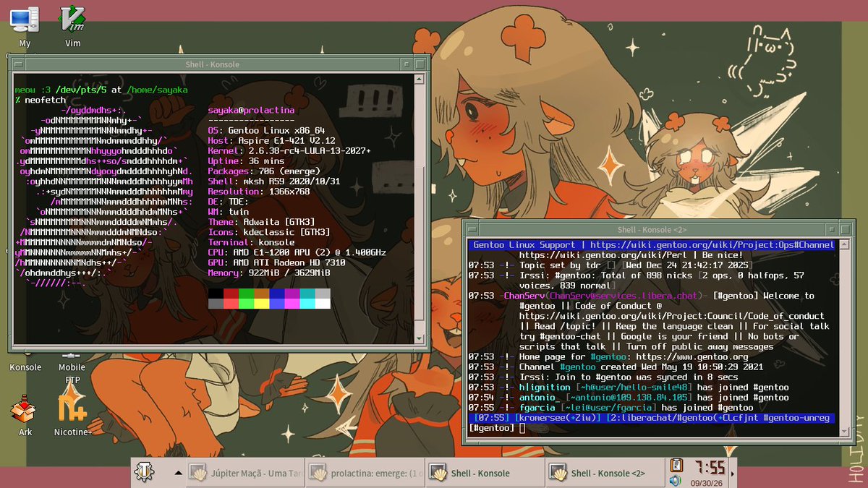Open the Ark archive tool icon
868x488 pixels.
[x=25, y=411]
